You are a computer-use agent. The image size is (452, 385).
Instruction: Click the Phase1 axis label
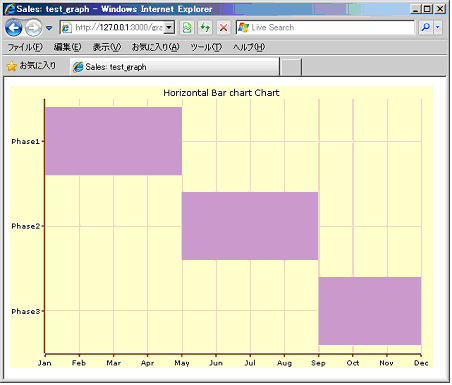tap(26, 141)
